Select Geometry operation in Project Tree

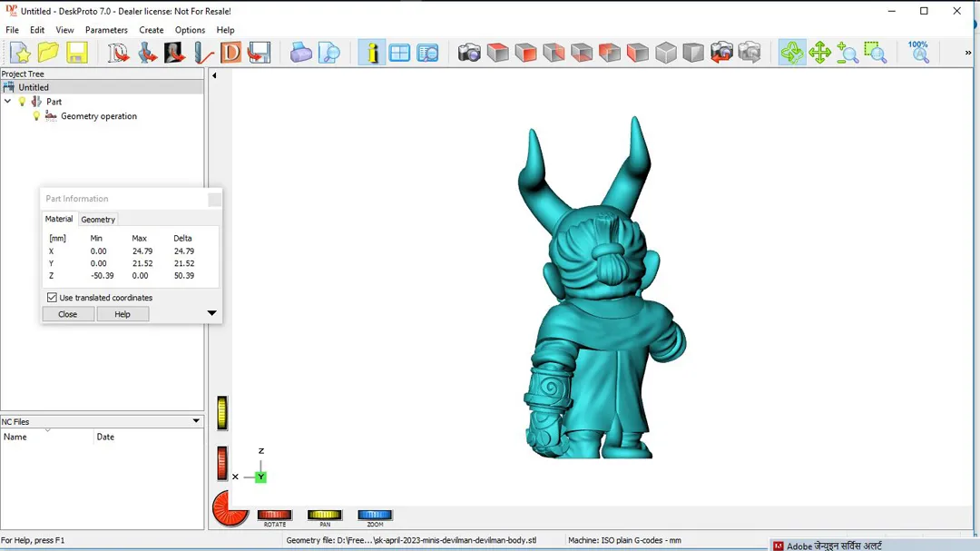pyautogui.click(x=99, y=115)
